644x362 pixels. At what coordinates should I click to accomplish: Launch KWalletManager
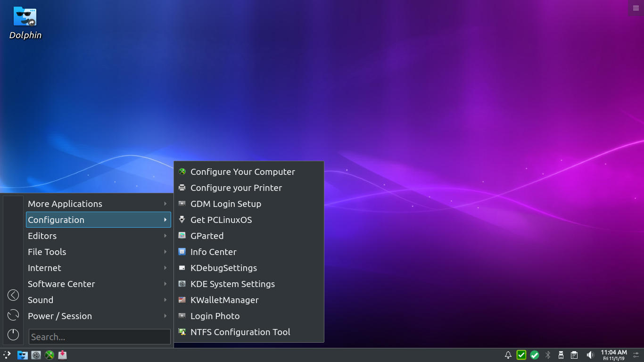point(249,300)
